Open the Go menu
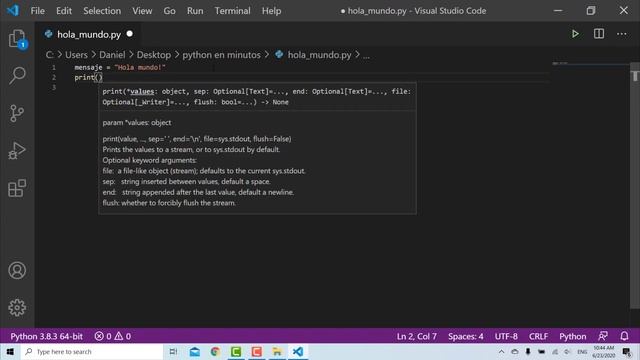 [169, 11]
